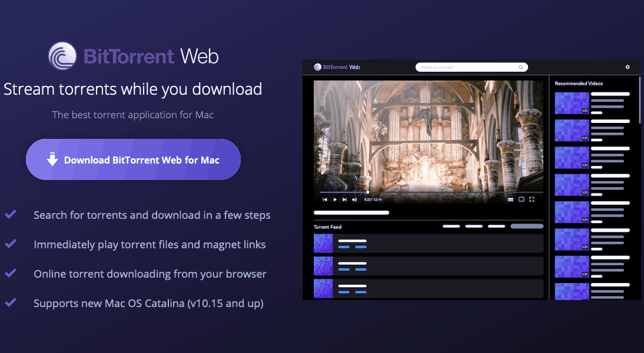Click the magnifier icon in the torrent search box

pyautogui.click(x=521, y=67)
